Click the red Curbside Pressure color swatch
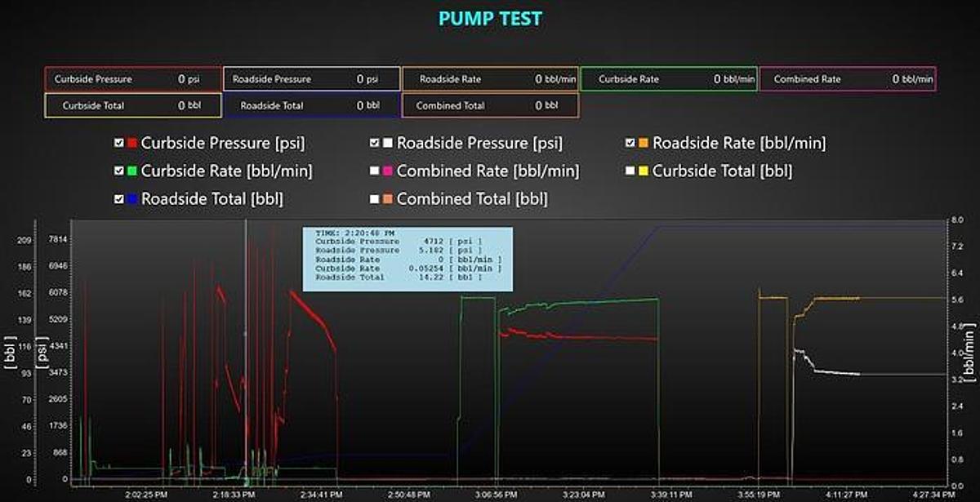This screenshot has width=980, height=502. pyautogui.click(x=132, y=144)
